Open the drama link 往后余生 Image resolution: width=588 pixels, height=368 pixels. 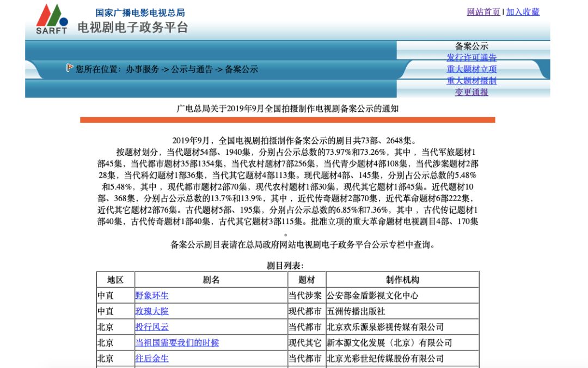[152, 359]
